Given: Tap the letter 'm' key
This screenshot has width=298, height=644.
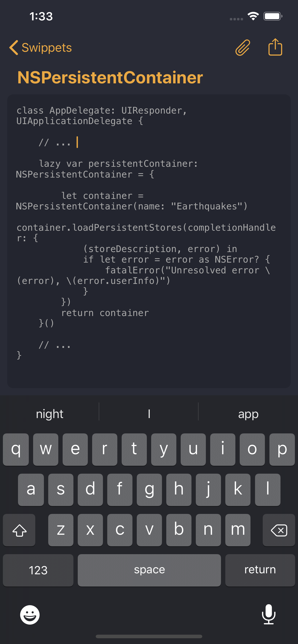Looking at the screenshot, I should (238, 530).
